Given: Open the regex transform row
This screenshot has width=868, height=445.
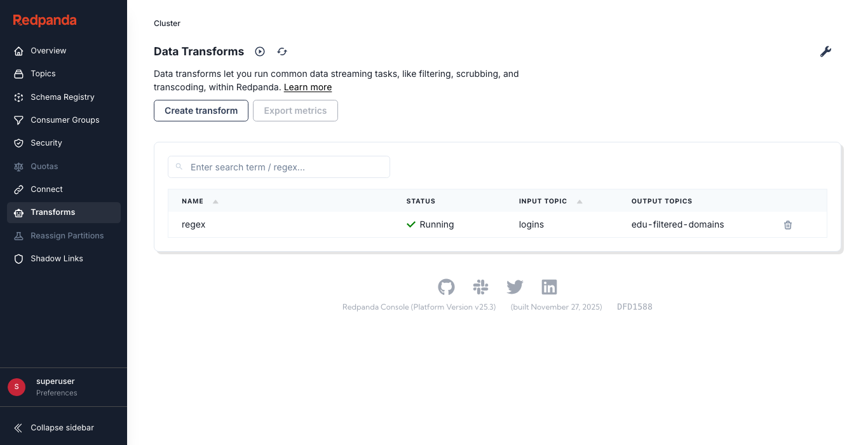Looking at the screenshot, I should [194, 224].
